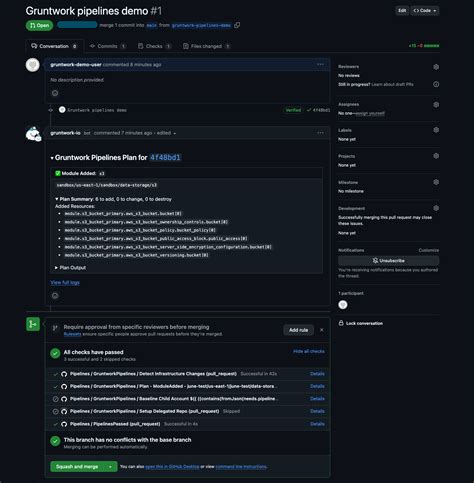Click GitHub icon on Detect Infrastructure Changes check
Image resolution: width=474 pixels, height=483 pixels.
pyautogui.click(x=64, y=374)
